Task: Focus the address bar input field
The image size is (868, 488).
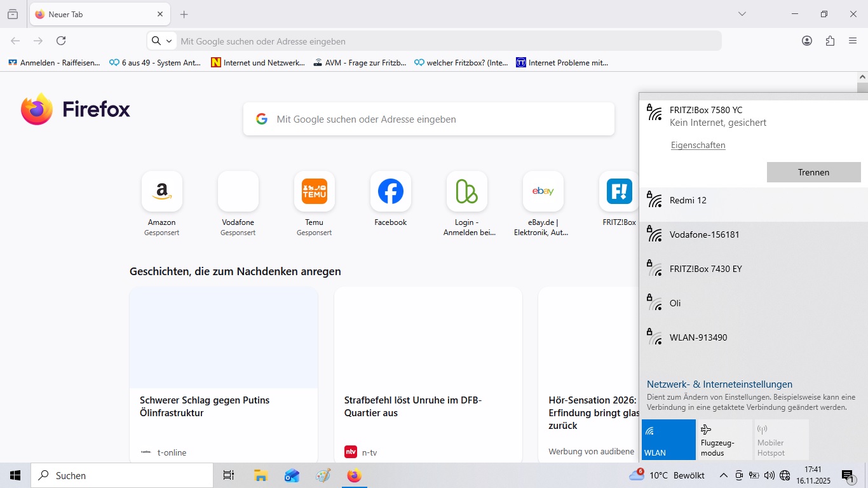Action: tap(448, 41)
